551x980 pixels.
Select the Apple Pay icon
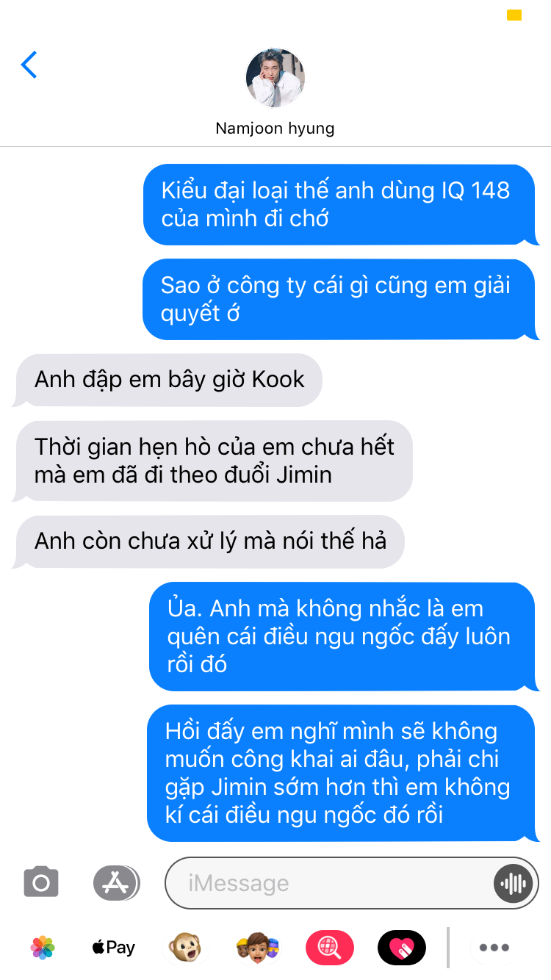(114, 948)
